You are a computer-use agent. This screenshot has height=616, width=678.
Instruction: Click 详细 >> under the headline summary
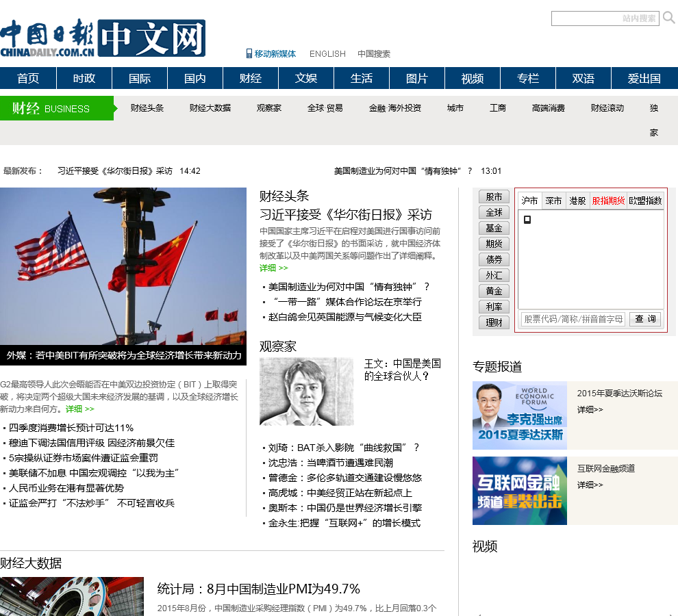(x=274, y=268)
